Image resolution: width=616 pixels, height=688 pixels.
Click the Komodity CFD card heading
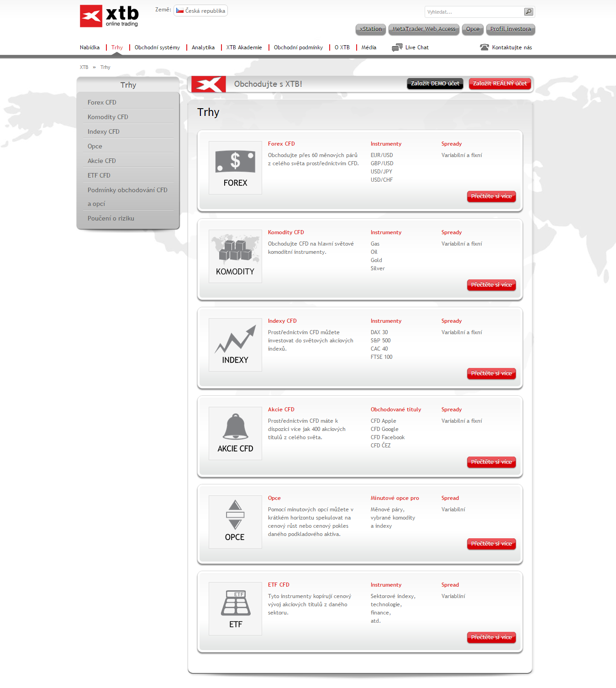click(286, 232)
